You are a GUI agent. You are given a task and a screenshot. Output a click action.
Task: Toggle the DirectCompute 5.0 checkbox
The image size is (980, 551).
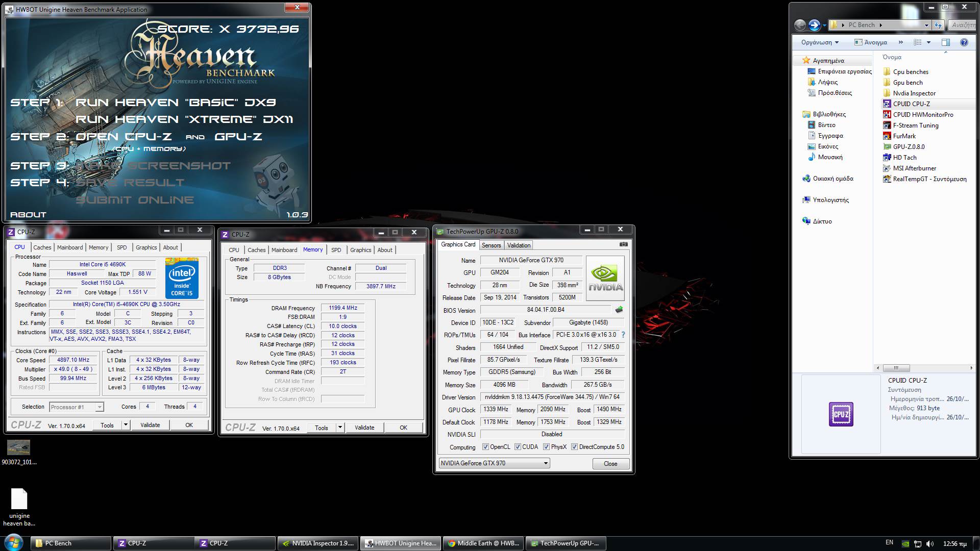click(x=574, y=447)
